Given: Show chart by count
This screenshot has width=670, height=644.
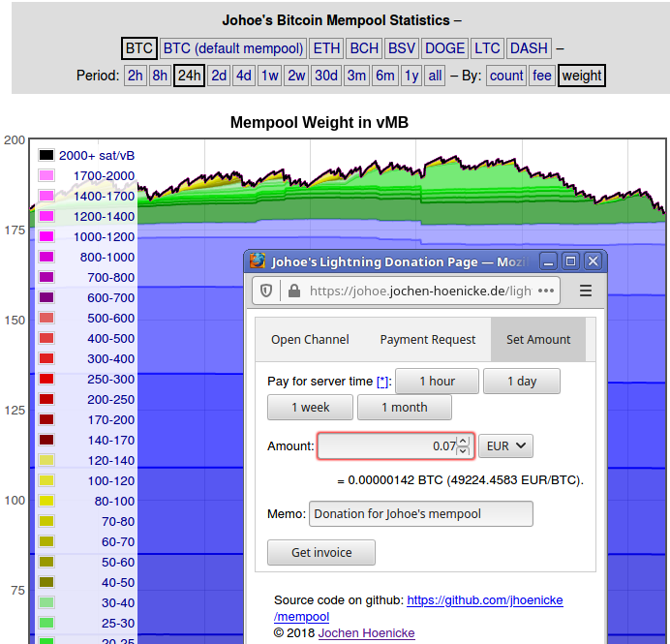Looking at the screenshot, I should (506, 76).
